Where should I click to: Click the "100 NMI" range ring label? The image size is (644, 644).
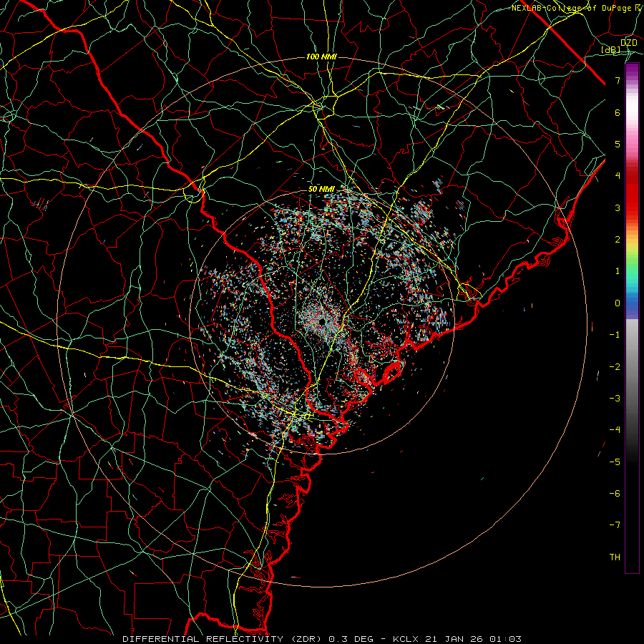point(321,57)
